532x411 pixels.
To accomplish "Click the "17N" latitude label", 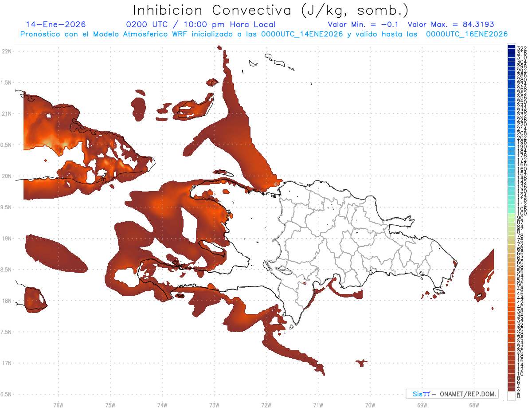I will [x=6, y=363].
